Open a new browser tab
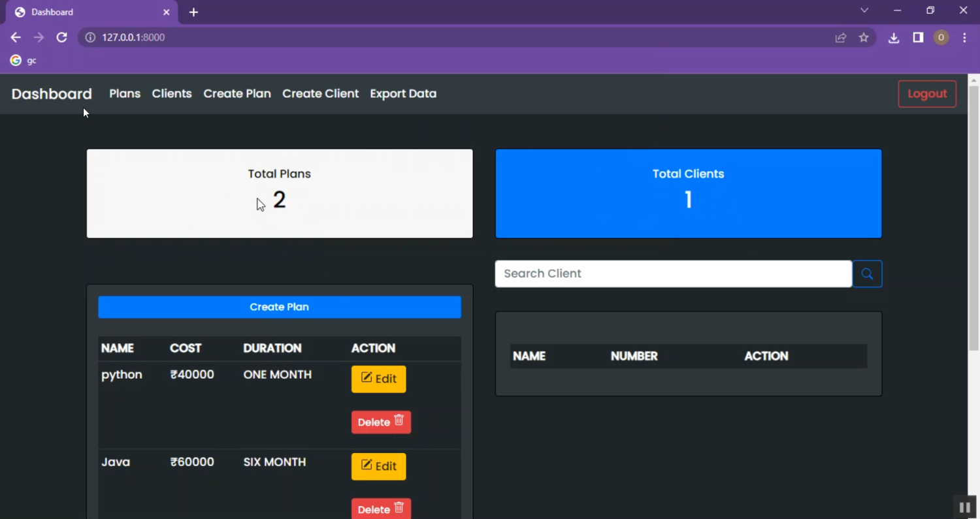 (193, 12)
